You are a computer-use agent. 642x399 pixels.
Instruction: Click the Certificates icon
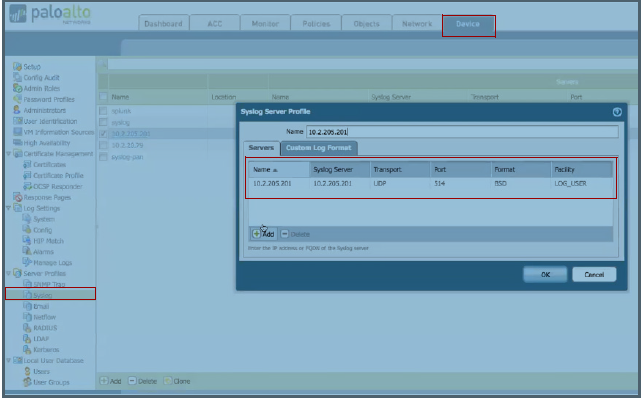pos(27,165)
